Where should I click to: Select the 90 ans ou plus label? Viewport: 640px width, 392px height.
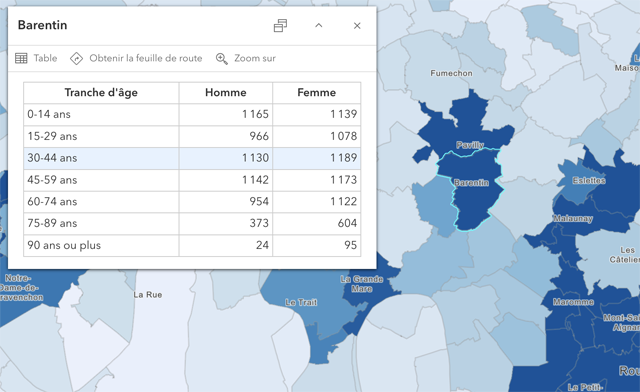click(64, 245)
